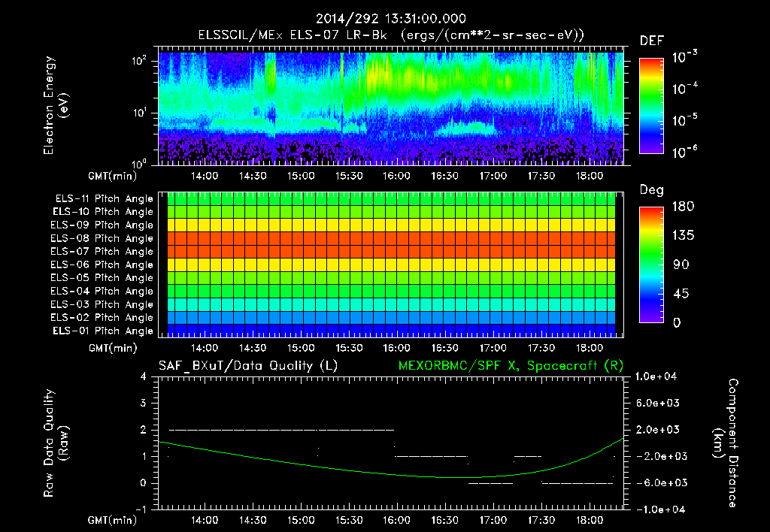Select the ELS-02 Pitch Angle row label
This screenshot has width=770, height=532.
[x=102, y=318]
